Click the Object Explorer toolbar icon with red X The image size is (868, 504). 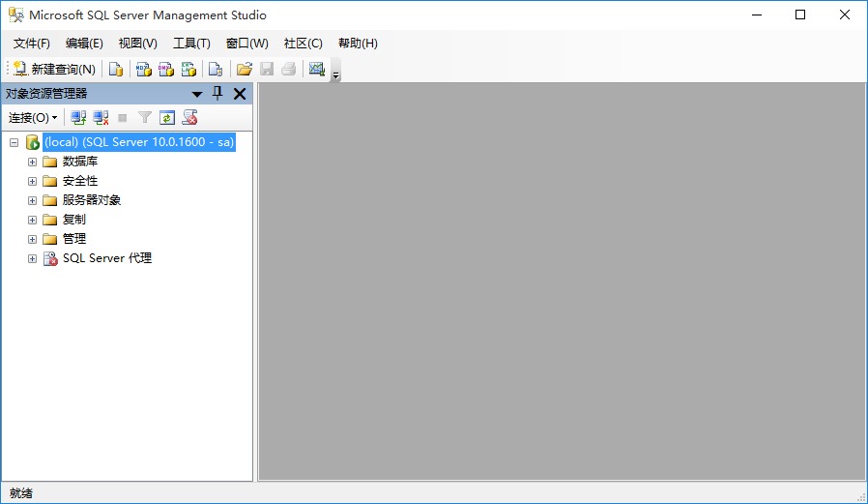pos(189,117)
